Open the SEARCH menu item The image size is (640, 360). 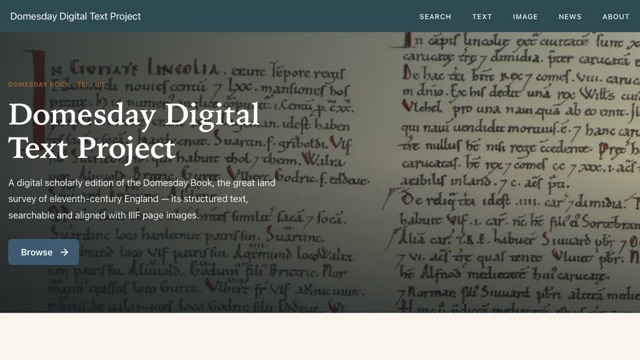[435, 17]
